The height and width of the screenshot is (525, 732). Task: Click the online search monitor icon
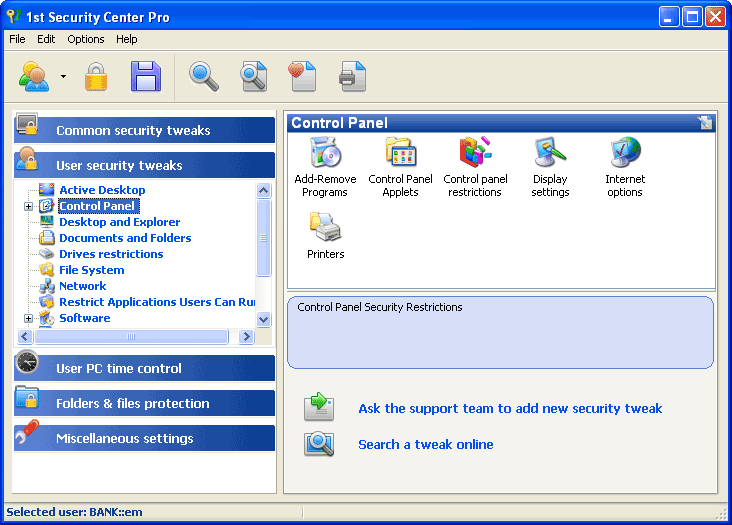coord(319,444)
